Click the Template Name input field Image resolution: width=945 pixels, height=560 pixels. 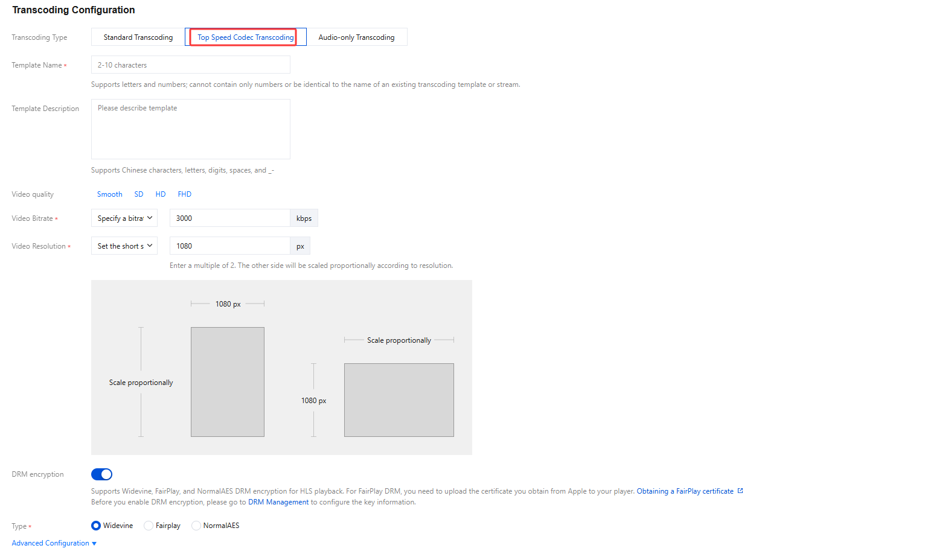pyautogui.click(x=190, y=65)
